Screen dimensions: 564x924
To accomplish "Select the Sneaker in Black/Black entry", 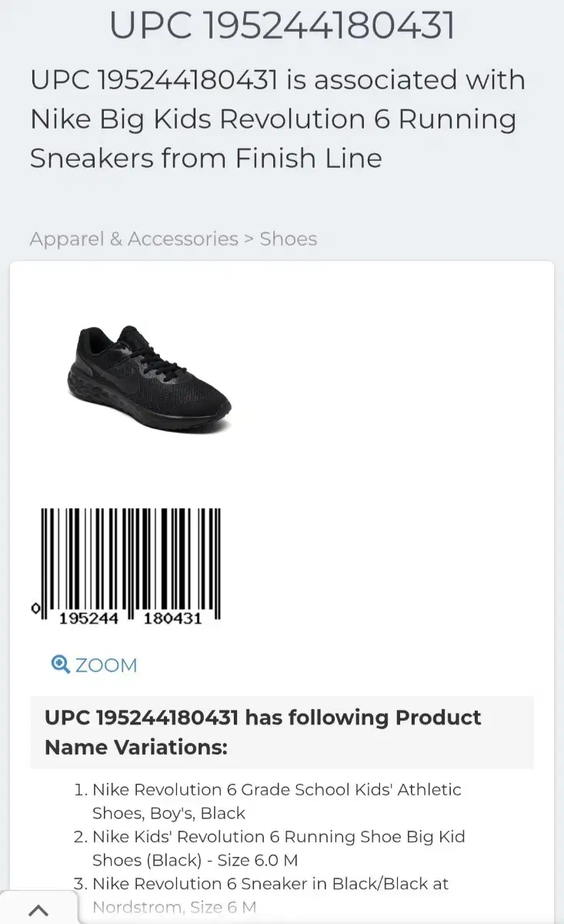I will [x=270, y=883].
